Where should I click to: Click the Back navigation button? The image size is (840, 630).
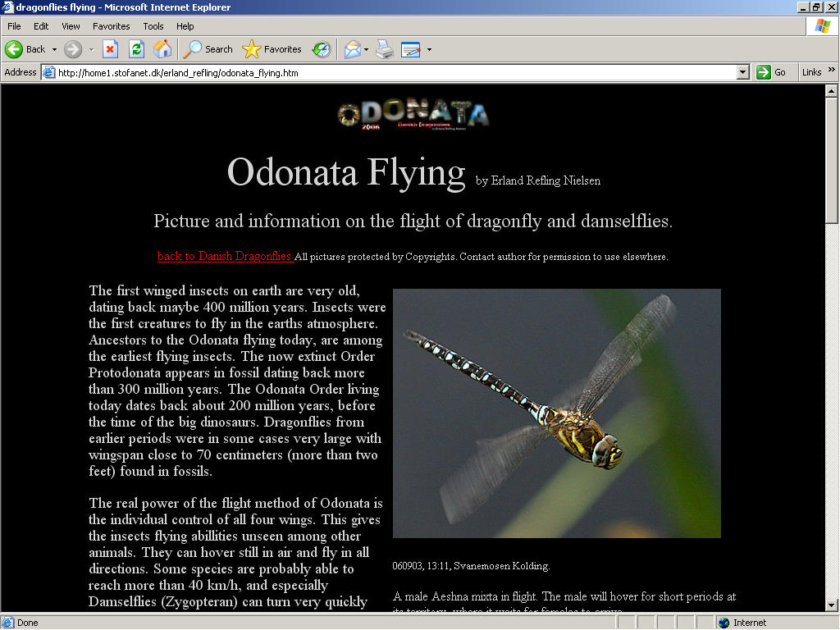click(25, 49)
